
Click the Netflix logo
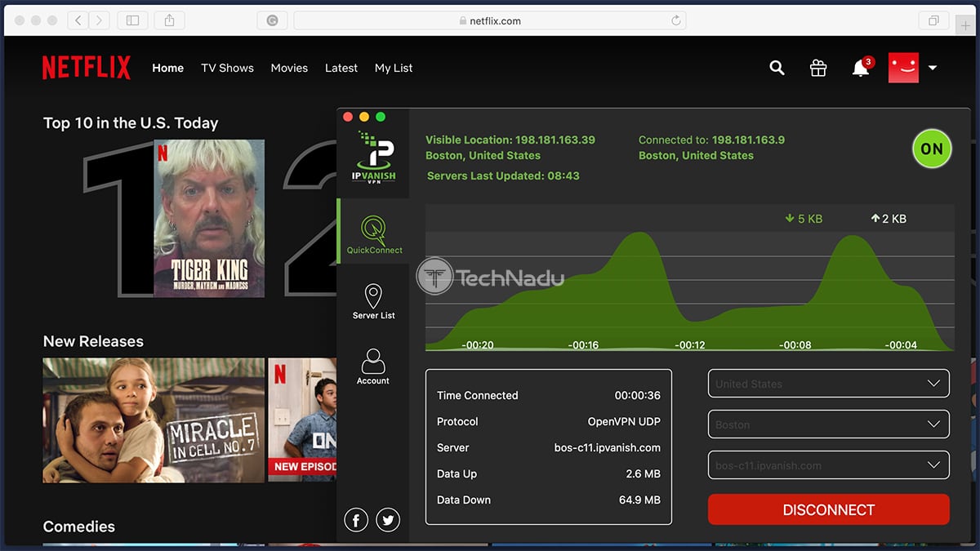pyautogui.click(x=87, y=68)
